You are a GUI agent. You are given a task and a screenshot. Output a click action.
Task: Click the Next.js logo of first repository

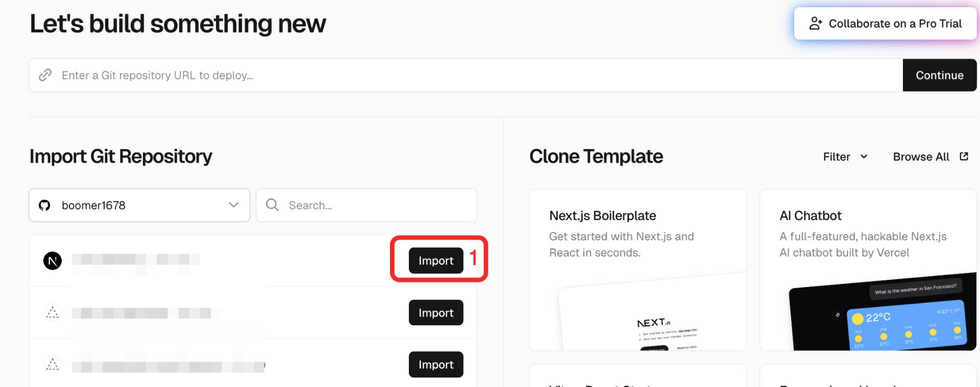pos(53,261)
